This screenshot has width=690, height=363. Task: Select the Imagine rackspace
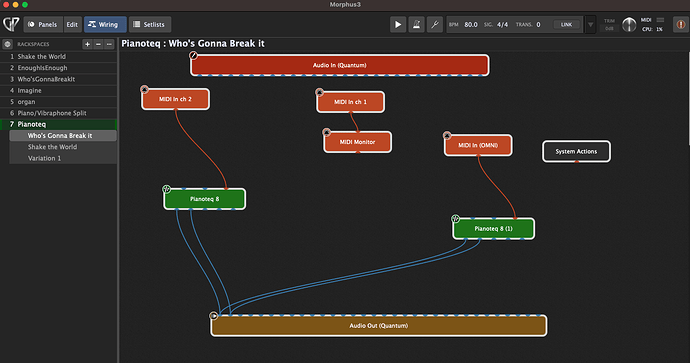[x=59, y=90]
